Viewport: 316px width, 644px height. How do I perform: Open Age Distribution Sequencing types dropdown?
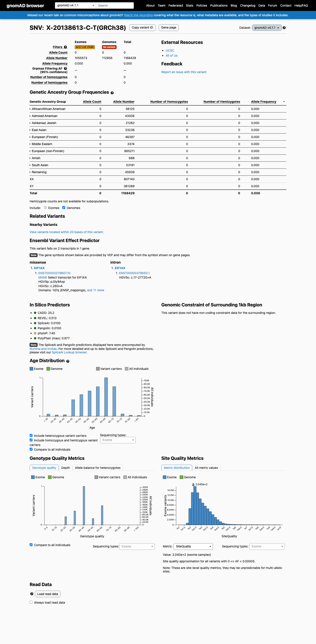pyautogui.click(x=118, y=440)
